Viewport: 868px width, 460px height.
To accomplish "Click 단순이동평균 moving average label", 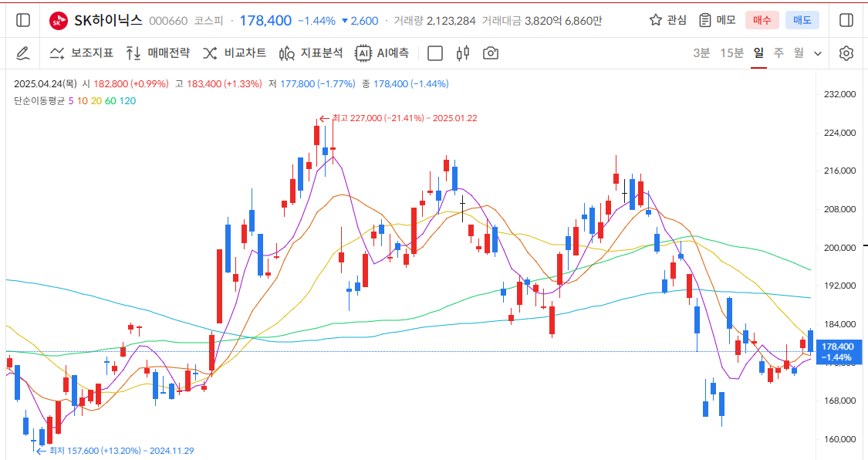I will click(39, 101).
